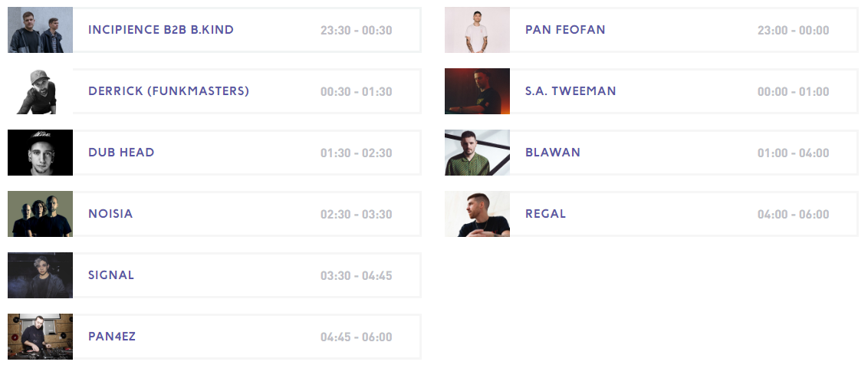Open the PAN FEOFAN artist link
This screenshot has height=365, width=868.
tap(565, 30)
